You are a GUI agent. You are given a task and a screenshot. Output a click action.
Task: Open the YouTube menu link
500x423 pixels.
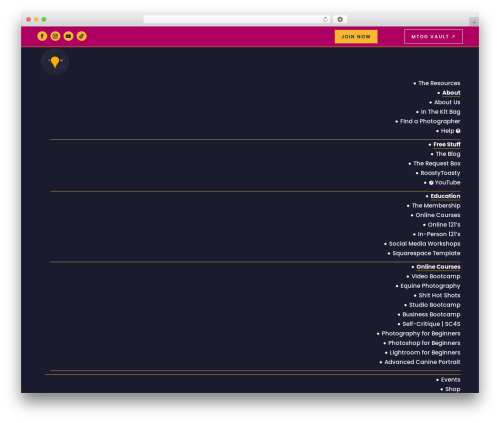(x=444, y=183)
